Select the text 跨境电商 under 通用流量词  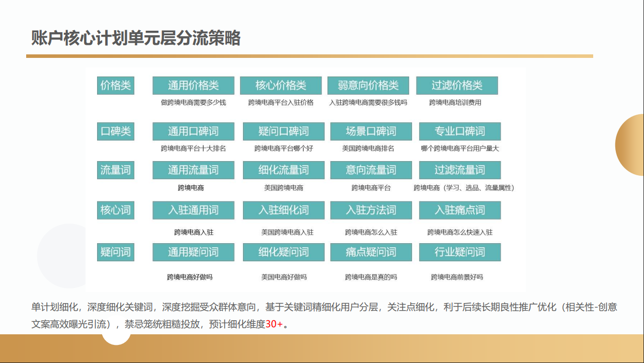pos(191,188)
